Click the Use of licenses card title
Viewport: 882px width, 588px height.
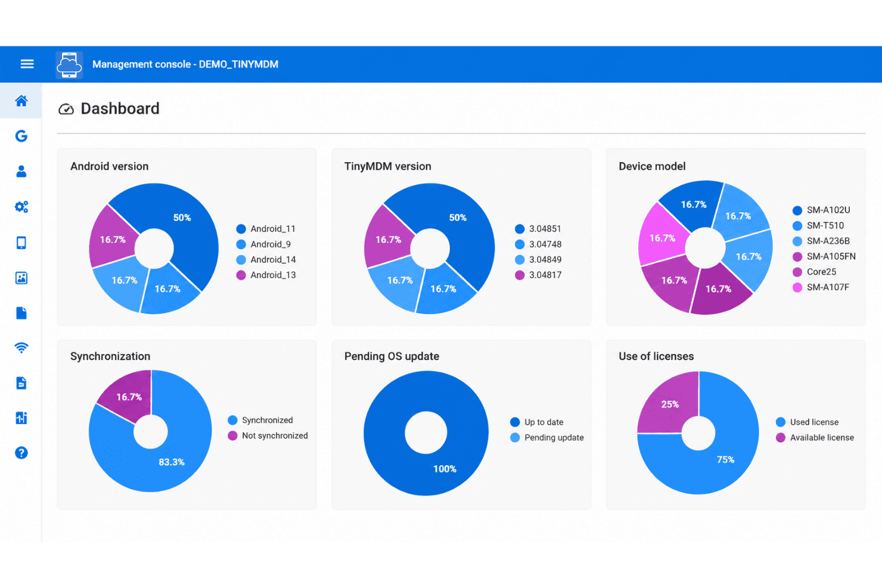tap(656, 356)
